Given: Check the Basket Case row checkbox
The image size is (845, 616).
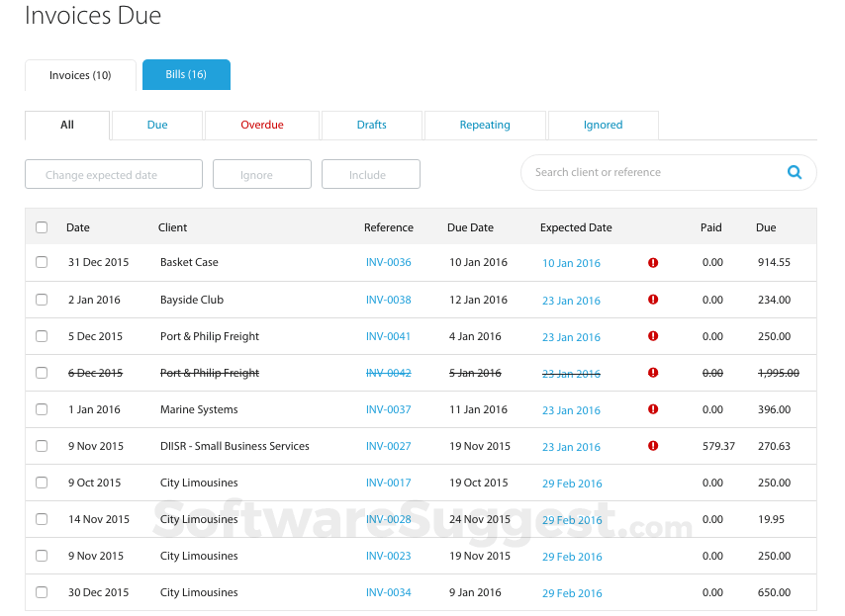Looking at the screenshot, I should 41,262.
